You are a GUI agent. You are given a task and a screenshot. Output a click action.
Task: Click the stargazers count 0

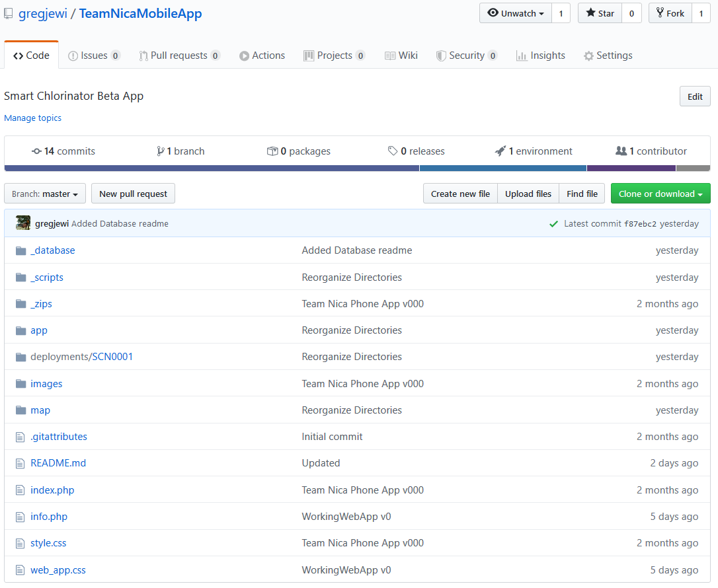(631, 13)
